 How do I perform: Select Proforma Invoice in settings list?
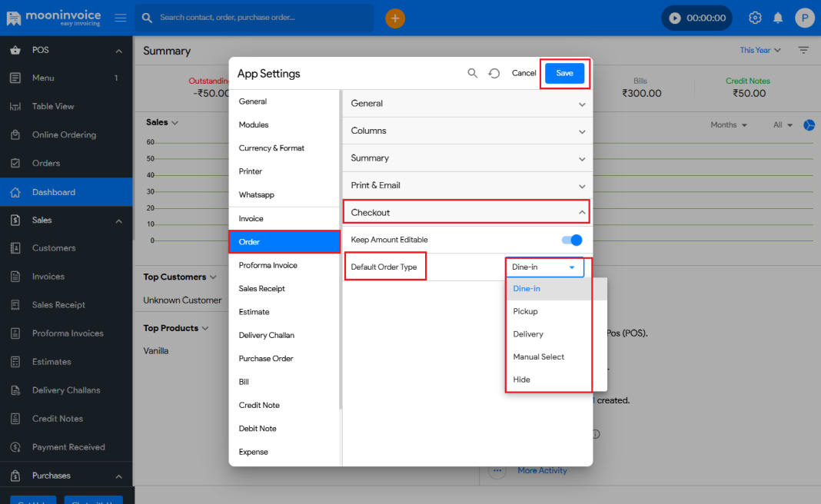click(268, 265)
